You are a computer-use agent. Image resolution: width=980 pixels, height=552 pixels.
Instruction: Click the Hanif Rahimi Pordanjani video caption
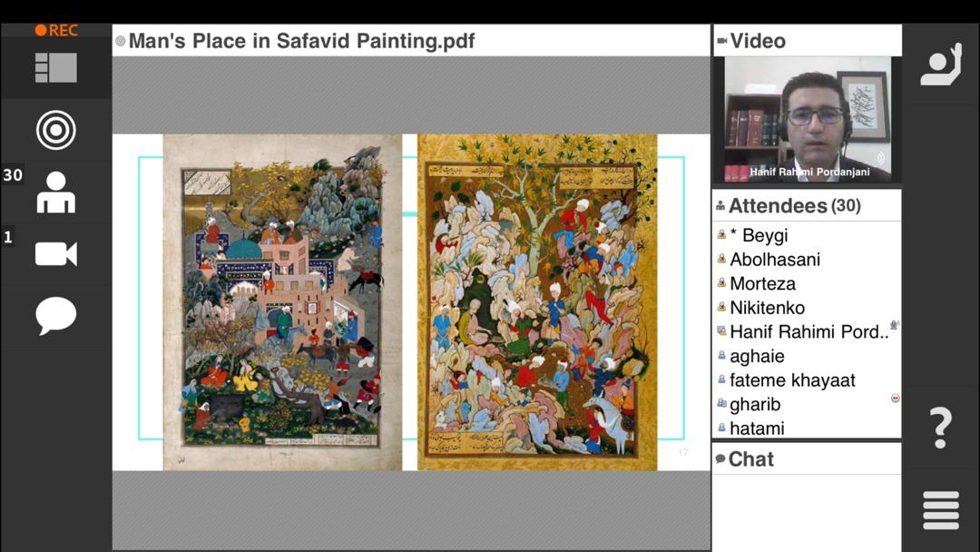point(809,172)
